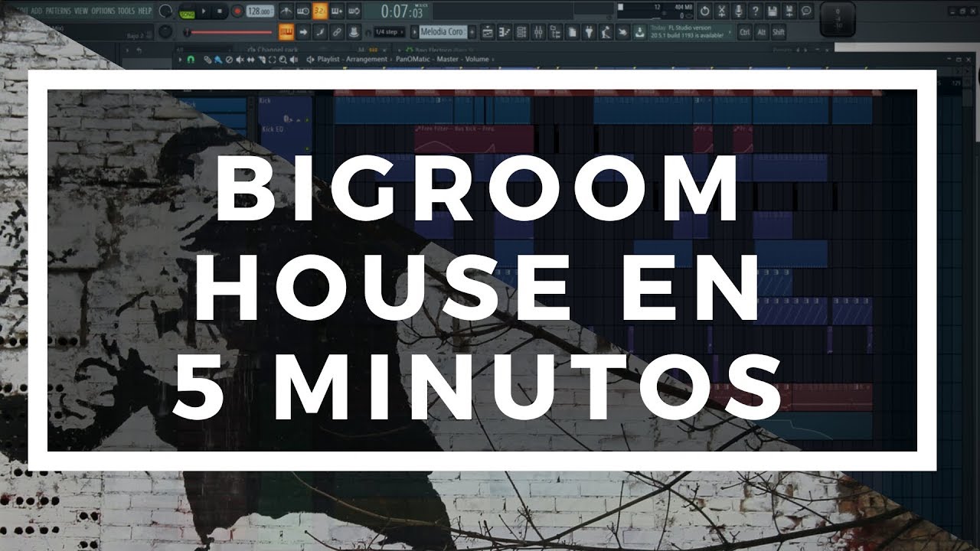Screen dimensions: 980x551
Task: Expand the pattern selector arrow before Melodia Coro
Action: (414, 32)
